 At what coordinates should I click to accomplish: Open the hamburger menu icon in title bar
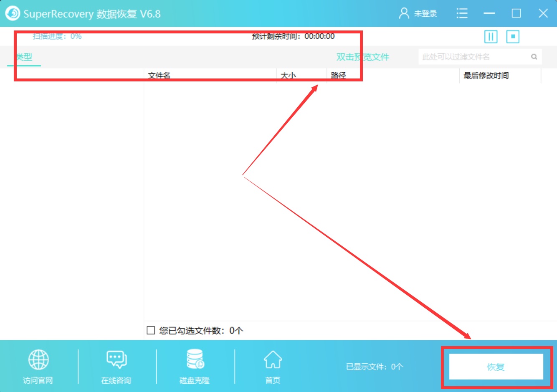[x=462, y=13]
